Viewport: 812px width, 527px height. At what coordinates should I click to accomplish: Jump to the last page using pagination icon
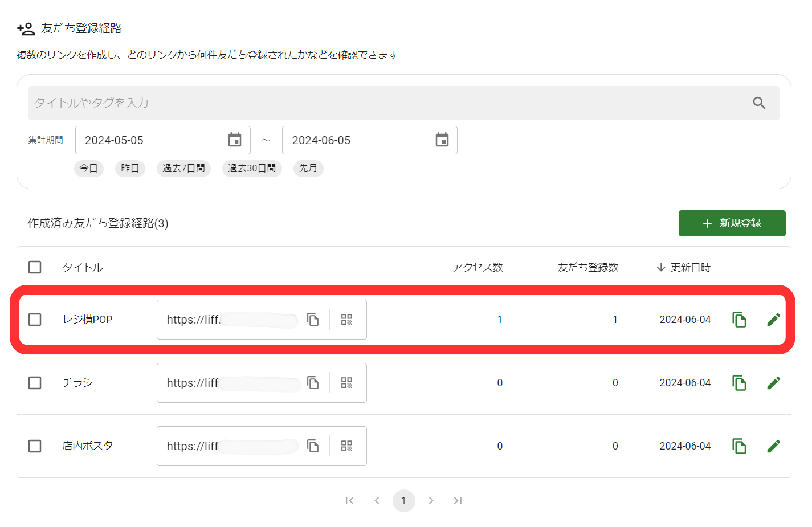(458, 500)
